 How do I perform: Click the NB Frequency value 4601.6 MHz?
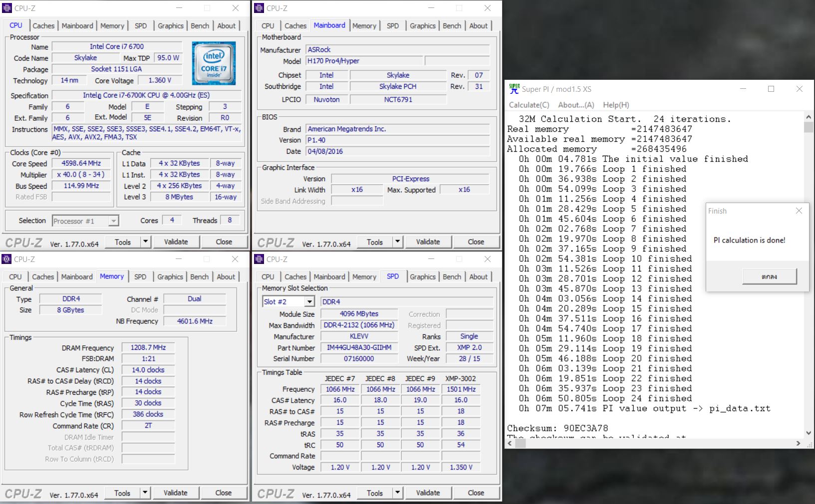coord(195,321)
